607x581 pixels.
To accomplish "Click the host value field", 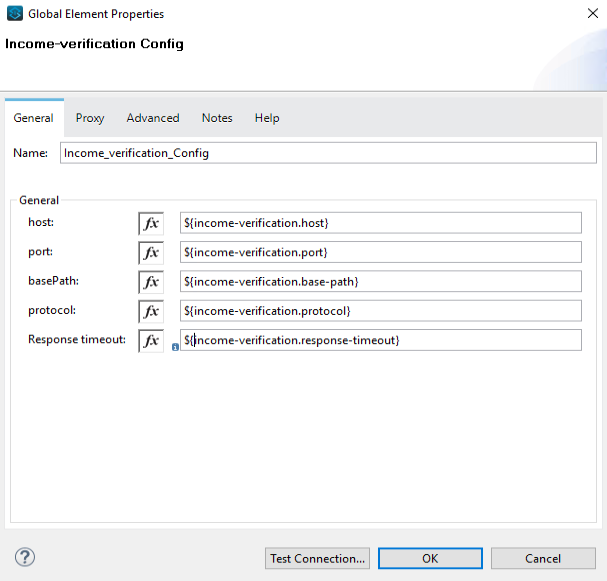I will [x=381, y=223].
